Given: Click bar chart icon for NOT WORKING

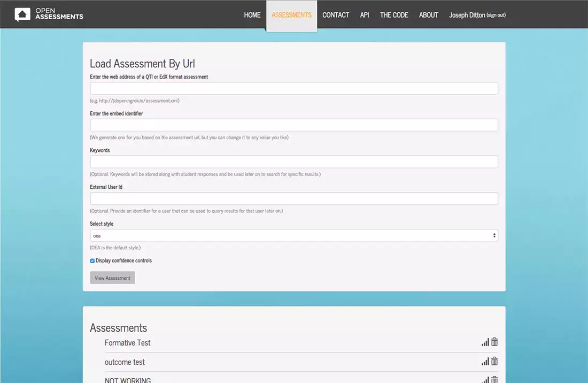Looking at the screenshot, I should click(x=485, y=380).
